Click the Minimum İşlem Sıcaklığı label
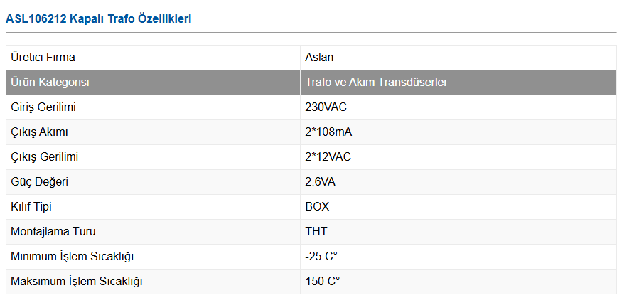This screenshot has width=644, height=298. coord(73,257)
